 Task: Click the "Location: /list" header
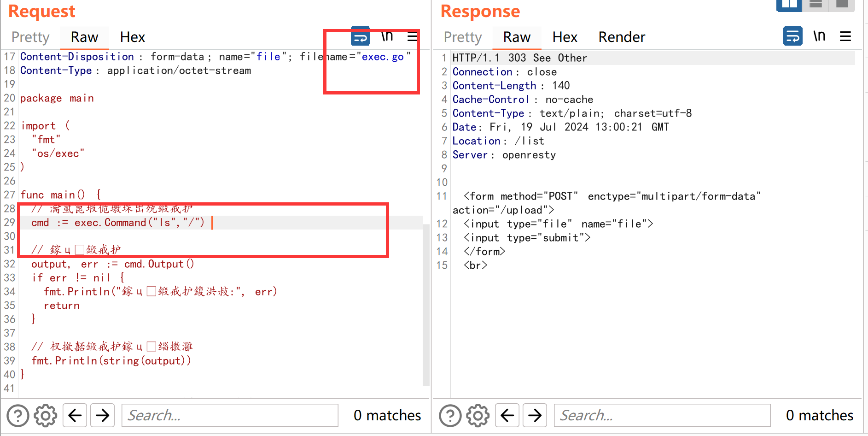(x=498, y=141)
